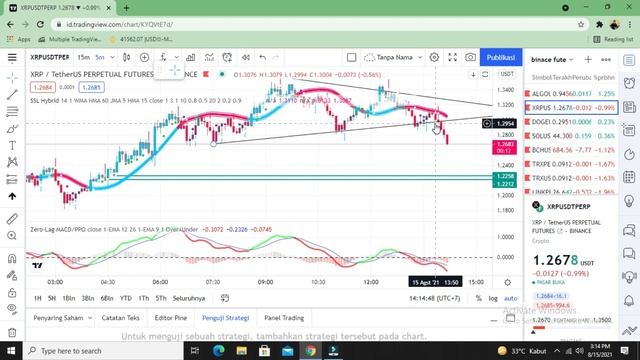The width and height of the screenshot is (640, 360).
Task: Add a symbol to compare
Action: (144, 58)
